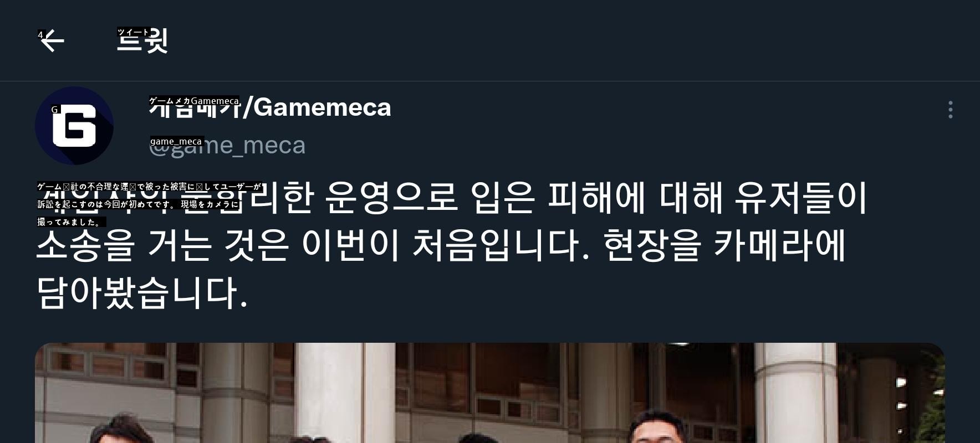
Task: Click the Japanese translation line starting 'ゲーム'
Action: click(x=149, y=187)
